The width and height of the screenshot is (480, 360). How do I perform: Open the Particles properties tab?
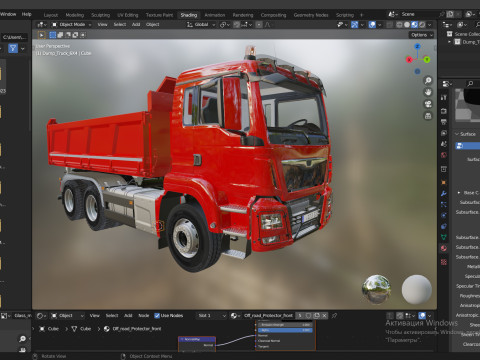click(x=444, y=204)
